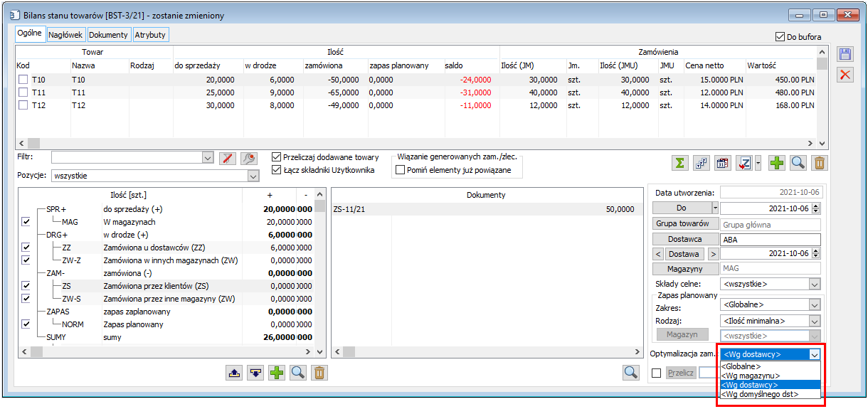
Task: Untick Przeliczaj dodawane towary checkbox
Action: pos(277,157)
